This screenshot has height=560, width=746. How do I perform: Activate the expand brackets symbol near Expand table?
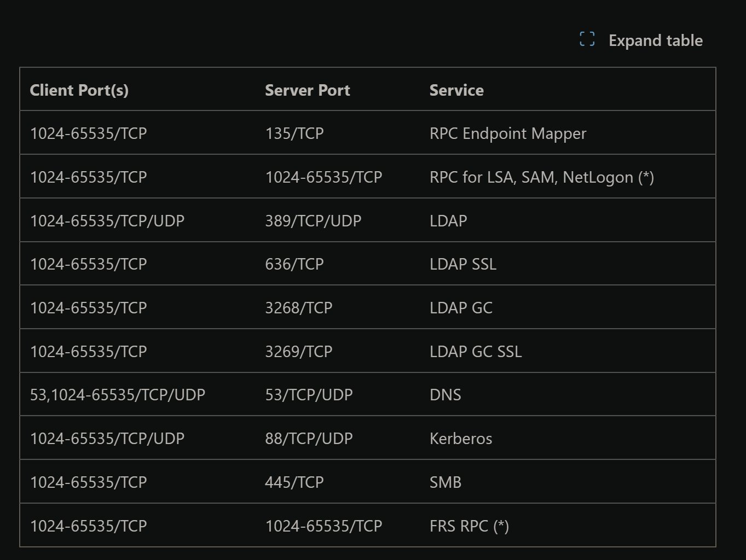(x=587, y=39)
